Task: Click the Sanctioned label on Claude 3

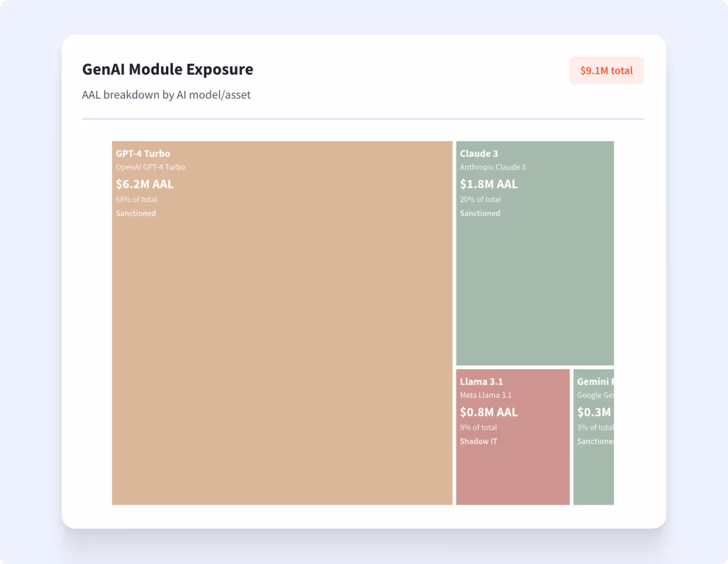Action: pos(480,213)
